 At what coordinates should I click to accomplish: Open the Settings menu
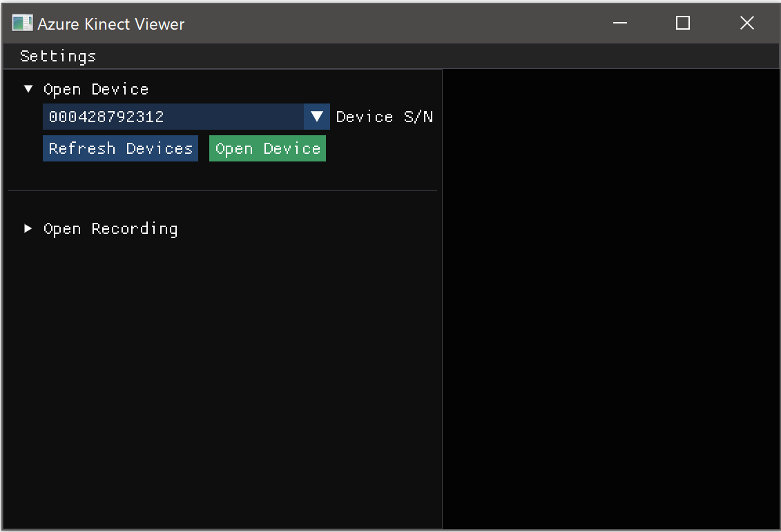(58, 56)
